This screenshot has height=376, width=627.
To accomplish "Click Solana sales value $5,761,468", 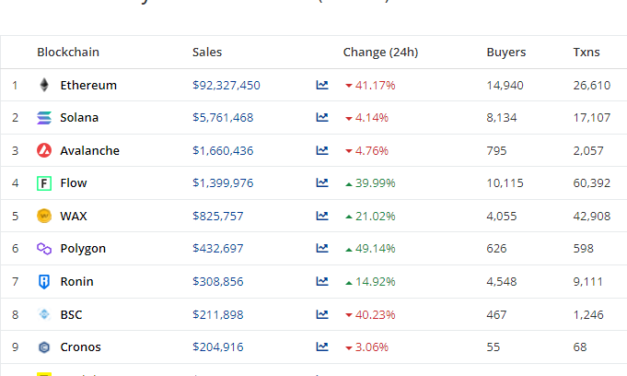I will [x=223, y=118].
